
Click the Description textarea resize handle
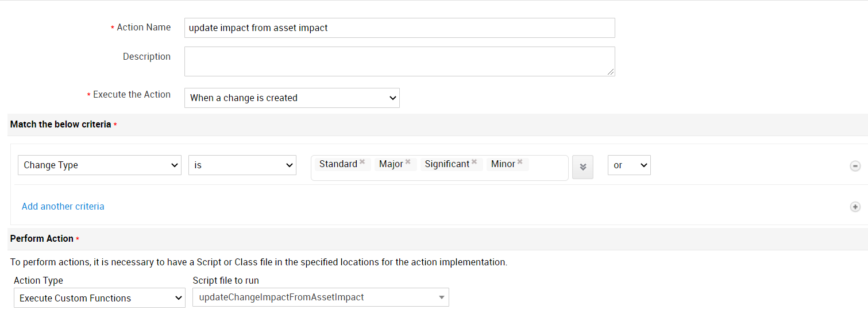(x=611, y=72)
